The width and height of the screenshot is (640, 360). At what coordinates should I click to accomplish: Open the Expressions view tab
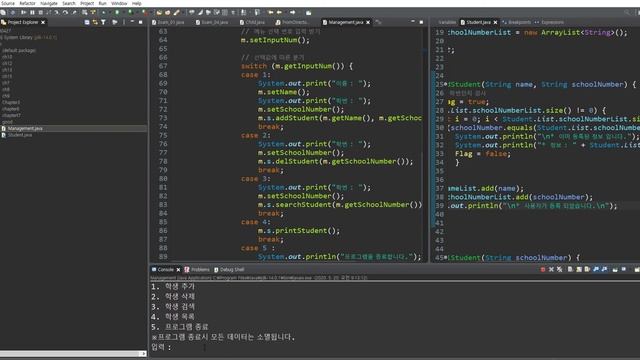tap(549, 22)
